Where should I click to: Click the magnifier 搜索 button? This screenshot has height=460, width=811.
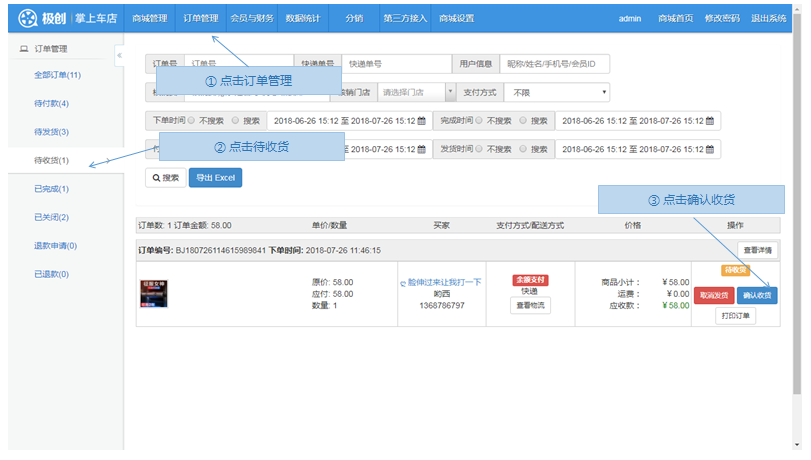coord(166,178)
